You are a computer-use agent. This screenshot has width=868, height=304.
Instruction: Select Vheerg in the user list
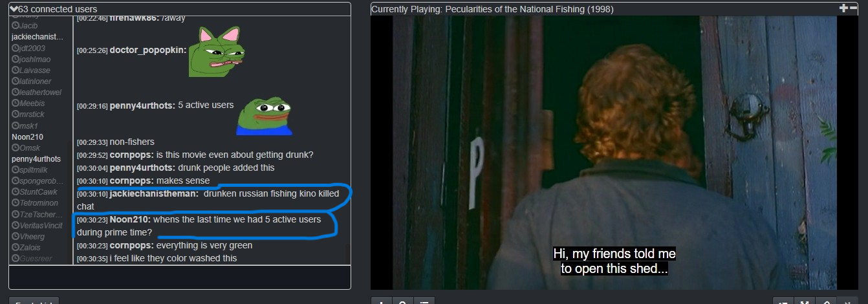click(x=33, y=237)
